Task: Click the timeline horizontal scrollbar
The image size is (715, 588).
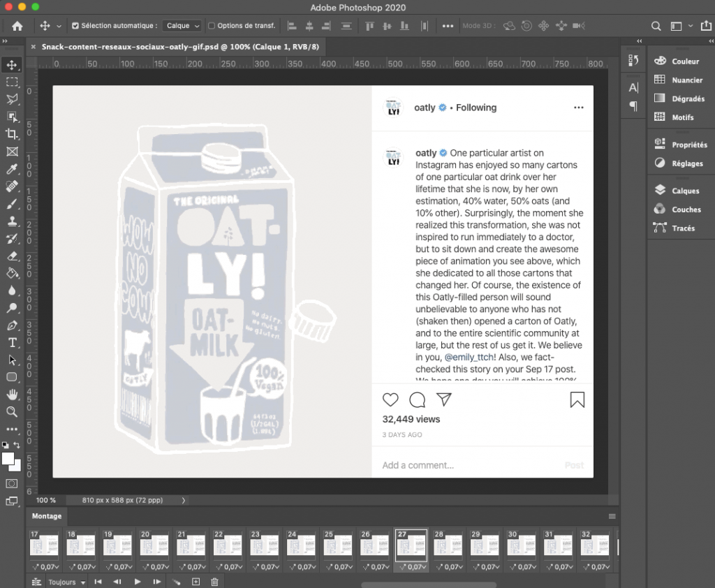Action: (x=429, y=585)
